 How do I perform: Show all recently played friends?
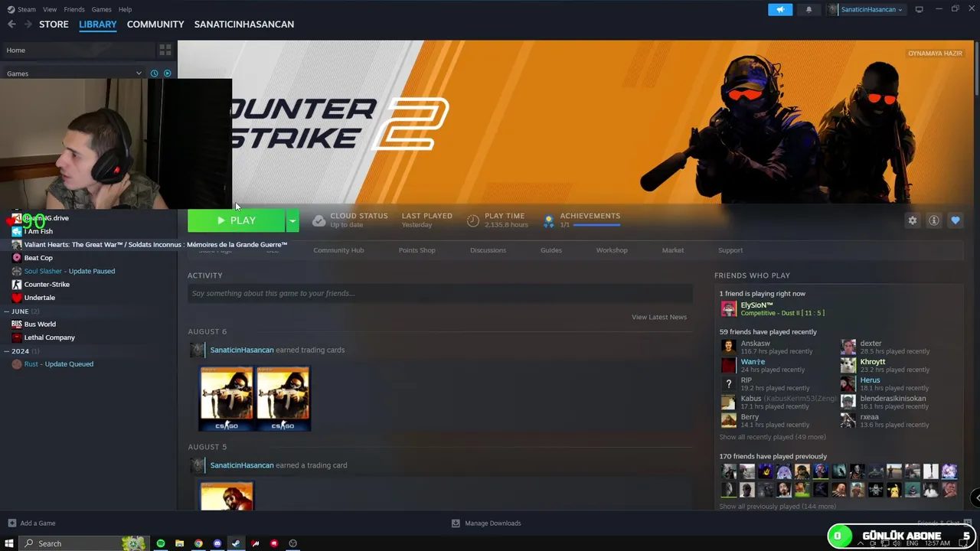[773, 437]
